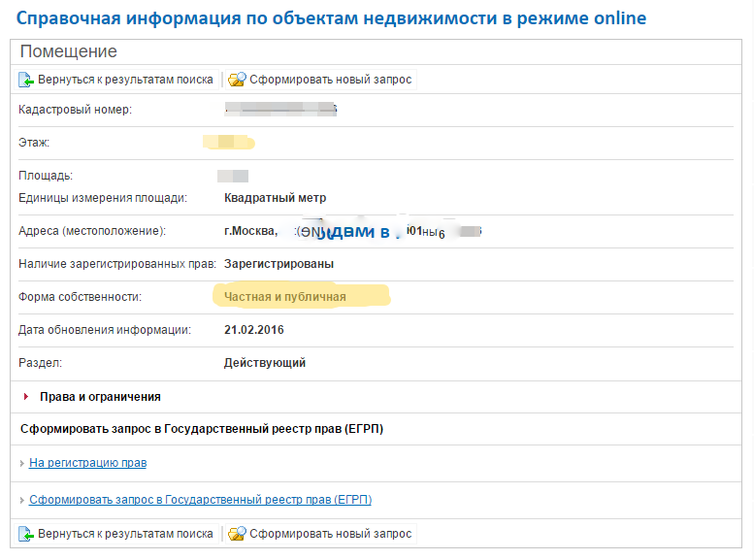Open the 'На регистрацию прав' link

click(87, 463)
